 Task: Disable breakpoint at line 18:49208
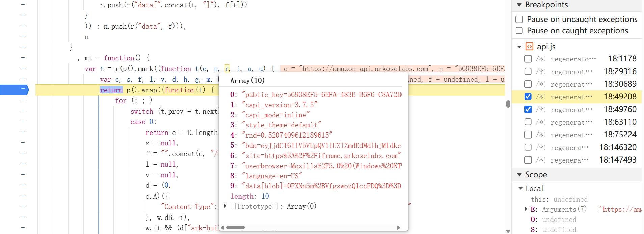[528, 97]
